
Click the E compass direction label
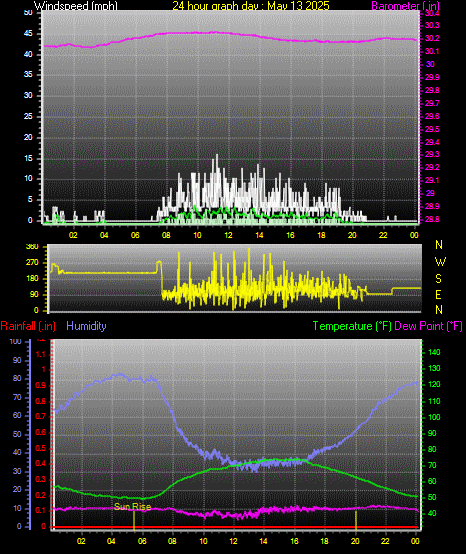tap(438, 294)
